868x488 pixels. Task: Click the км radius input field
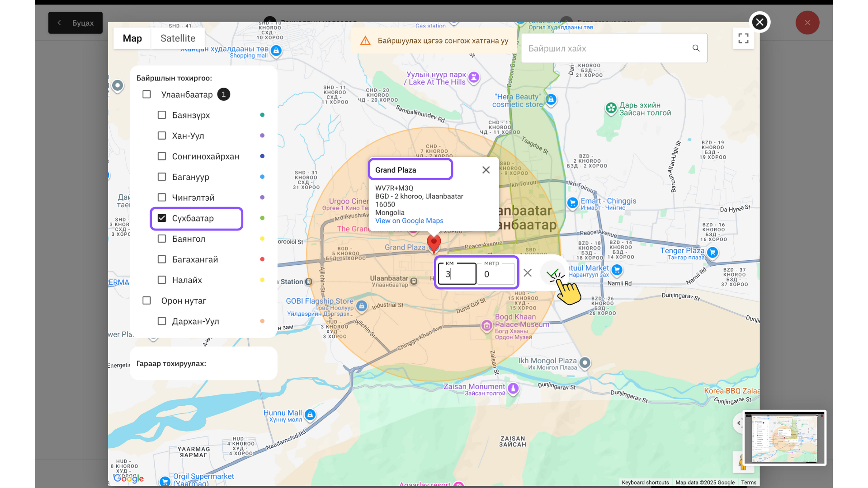pos(458,274)
